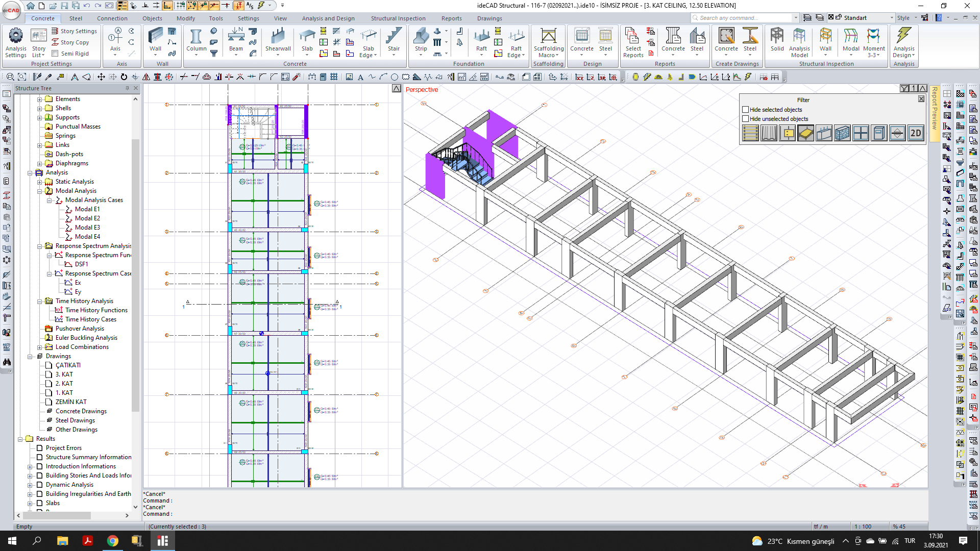Click the Rotate tool in the toolbar
Viewport: 980px width, 551px height.
click(x=124, y=77)
